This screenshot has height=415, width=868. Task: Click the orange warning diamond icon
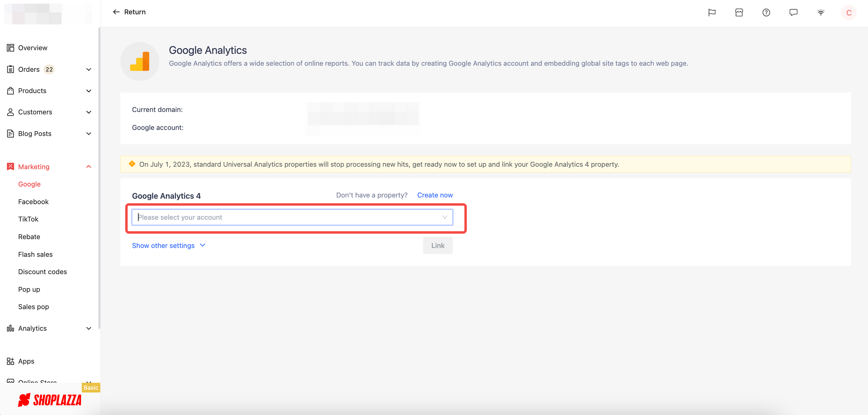tap(132, 164)
